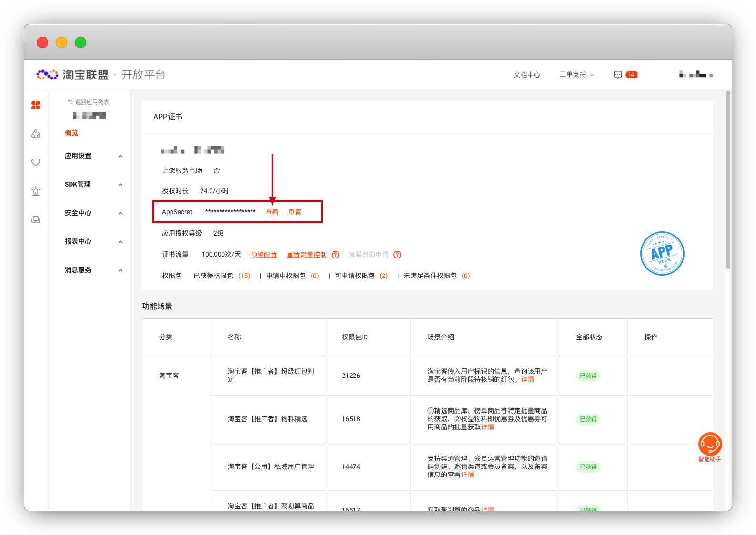Screen dimensions: 756x535
Task: Click help icon beside 重置流量控制
Action: [335, 255]
